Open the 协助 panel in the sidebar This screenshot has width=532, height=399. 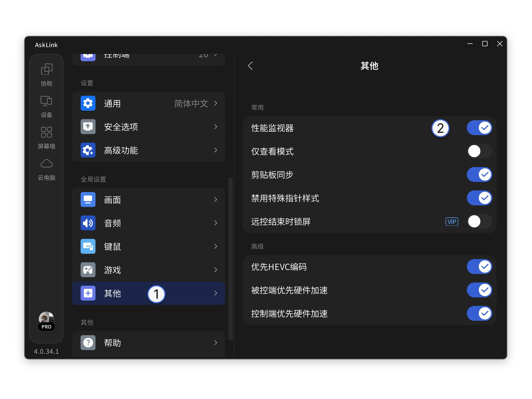coord(46,74)
